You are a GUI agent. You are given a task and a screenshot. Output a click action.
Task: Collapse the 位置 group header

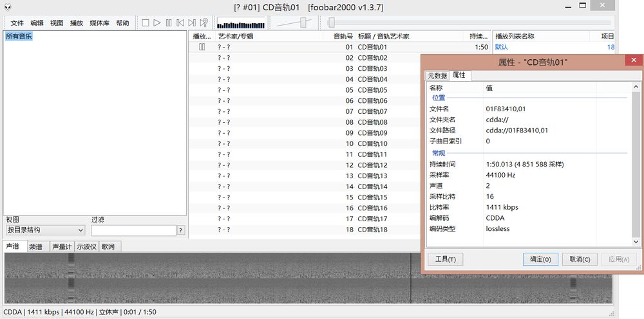[439, 98]
